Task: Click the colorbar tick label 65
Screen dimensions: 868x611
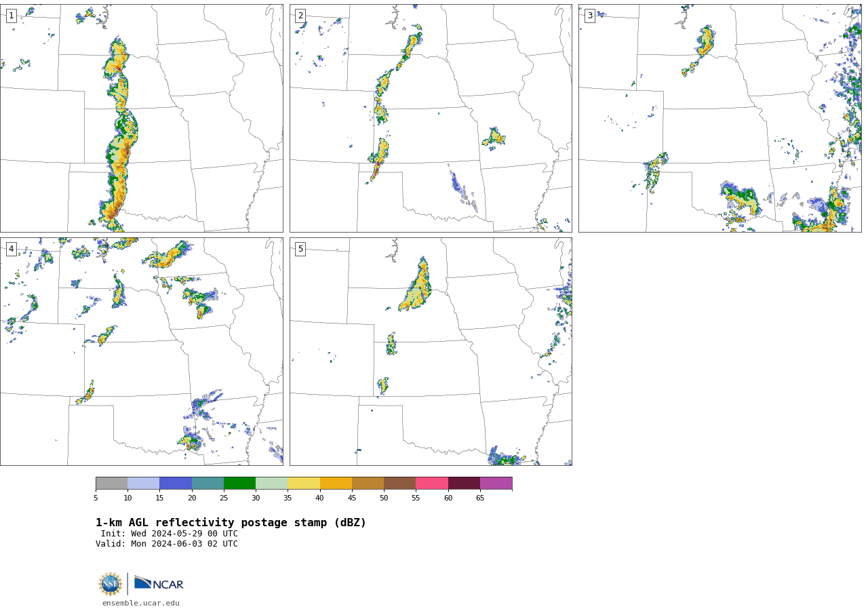Action: click(x=480, y=498)
